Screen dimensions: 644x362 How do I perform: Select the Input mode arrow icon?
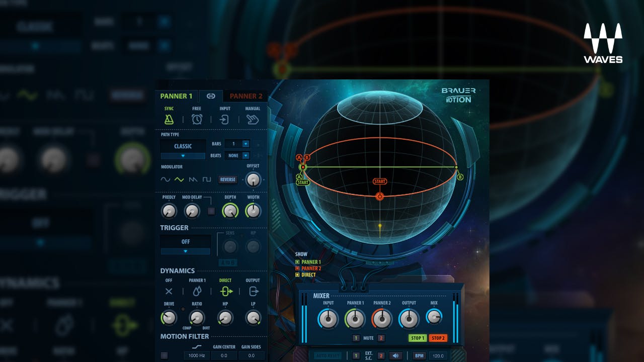pos(225,119)
